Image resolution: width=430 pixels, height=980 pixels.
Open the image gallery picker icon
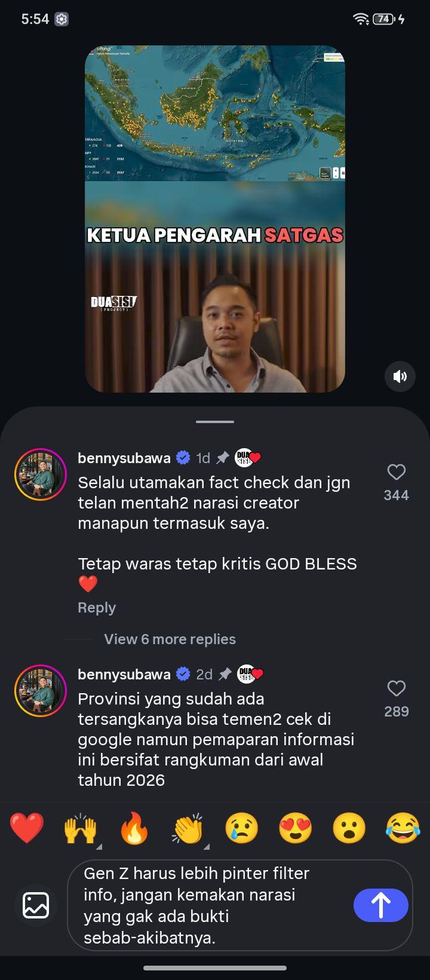tap(36, 905)
